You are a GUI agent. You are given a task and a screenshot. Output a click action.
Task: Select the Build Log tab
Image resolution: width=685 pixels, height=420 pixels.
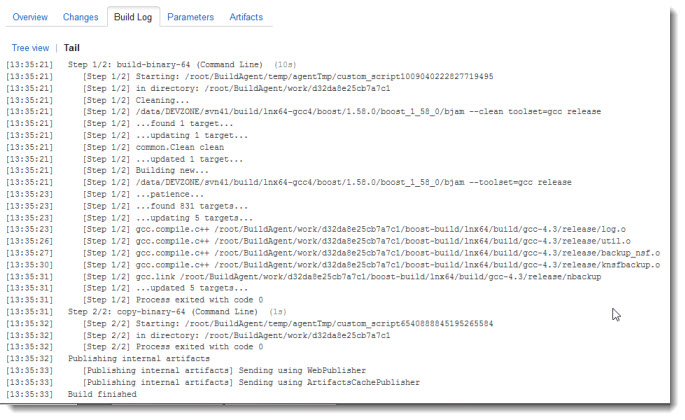(x=133, y=17)
